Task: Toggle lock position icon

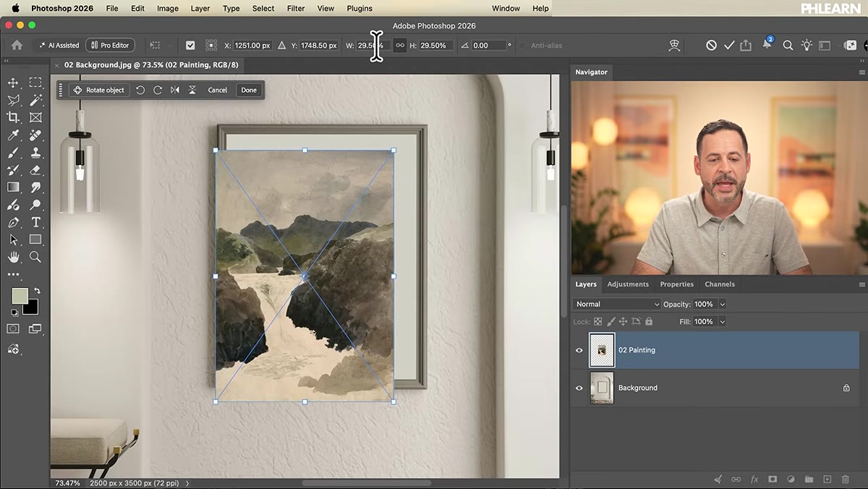Action: tap(623, 322)
